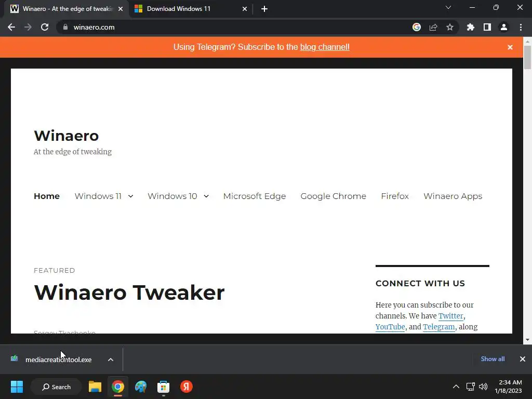This screenshot has width=532, height=399.
Task: Show hidden system tray icons
Action: coord(456,387)
